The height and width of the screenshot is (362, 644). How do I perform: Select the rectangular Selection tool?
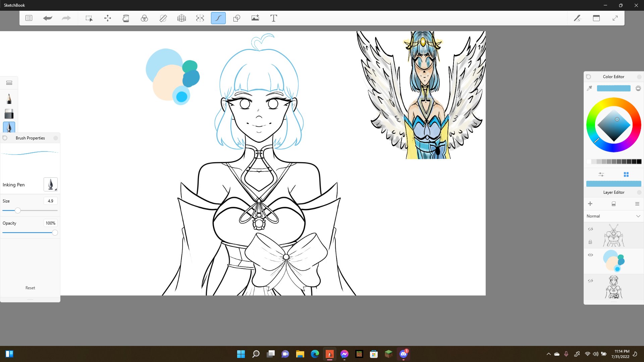pos(89,18)
